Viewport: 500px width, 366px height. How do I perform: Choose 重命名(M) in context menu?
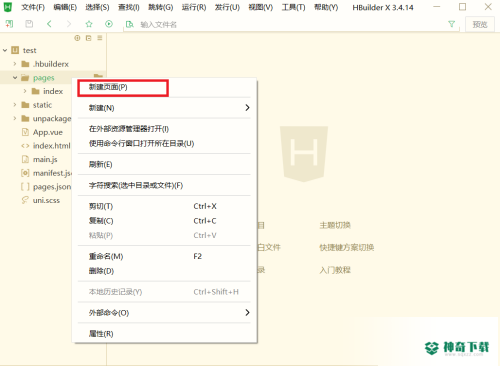click(x=164, y=256)
